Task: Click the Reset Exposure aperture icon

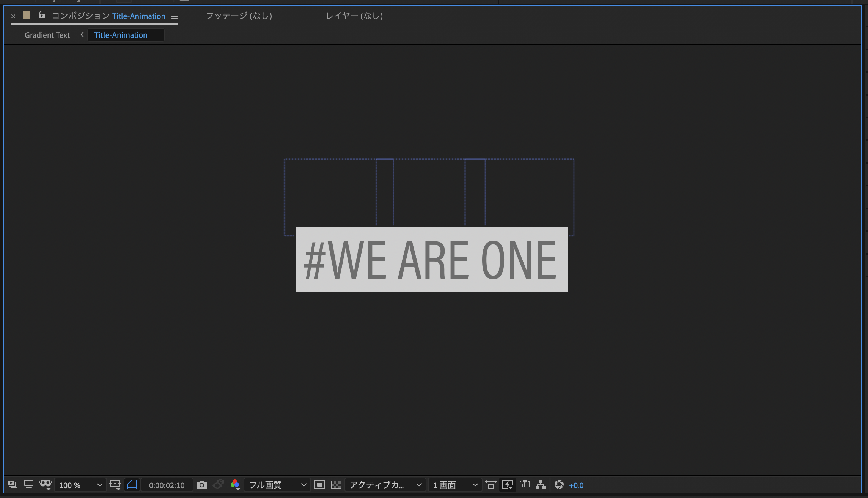Action: point(559,485)
